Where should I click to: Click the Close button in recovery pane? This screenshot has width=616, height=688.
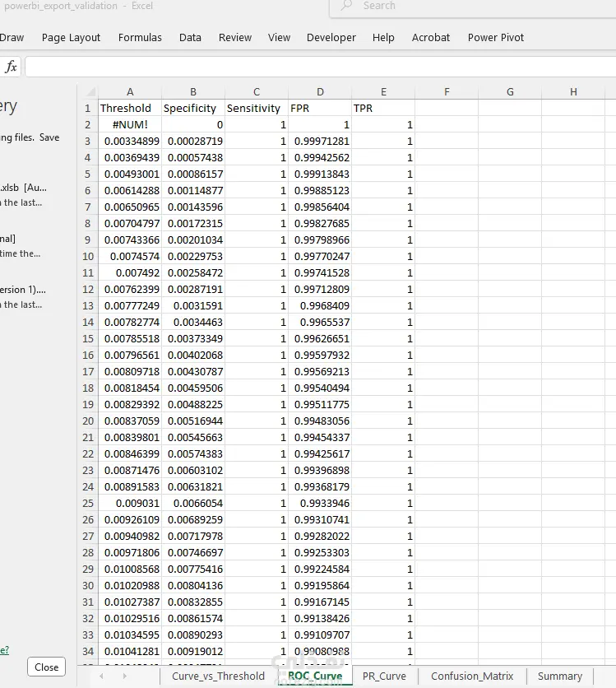click(47, 667)
